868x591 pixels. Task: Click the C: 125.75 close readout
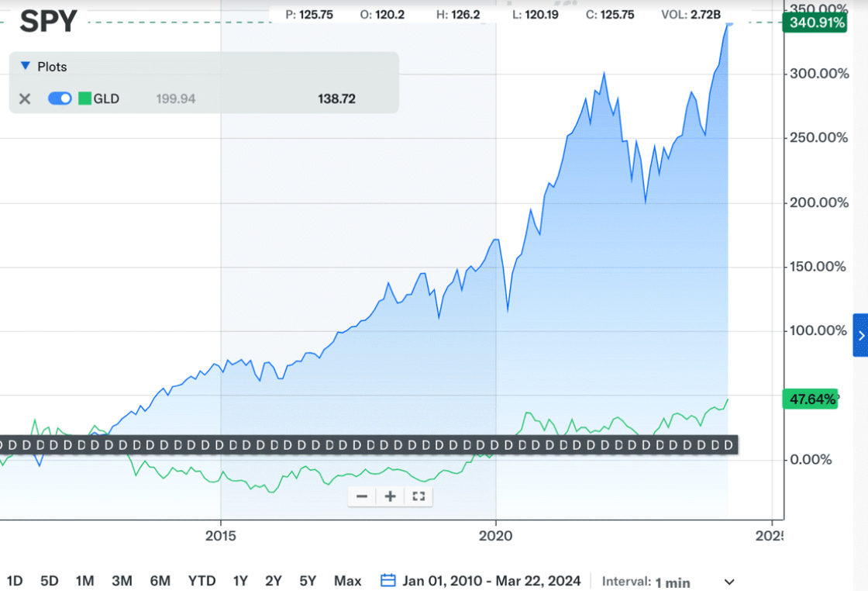pos(610,15)
